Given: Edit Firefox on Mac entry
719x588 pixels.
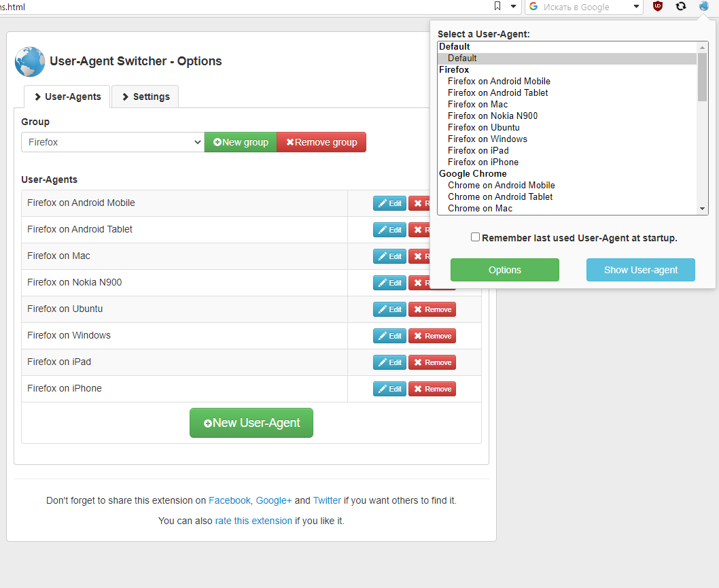Looking at the screenshot, I should [x=390, y=256].
